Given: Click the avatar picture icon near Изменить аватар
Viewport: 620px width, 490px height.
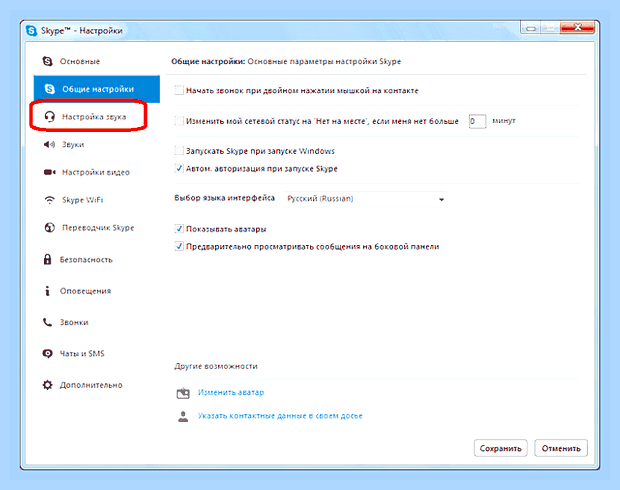Looking at the screenshot, I should [x=183, y=393].
